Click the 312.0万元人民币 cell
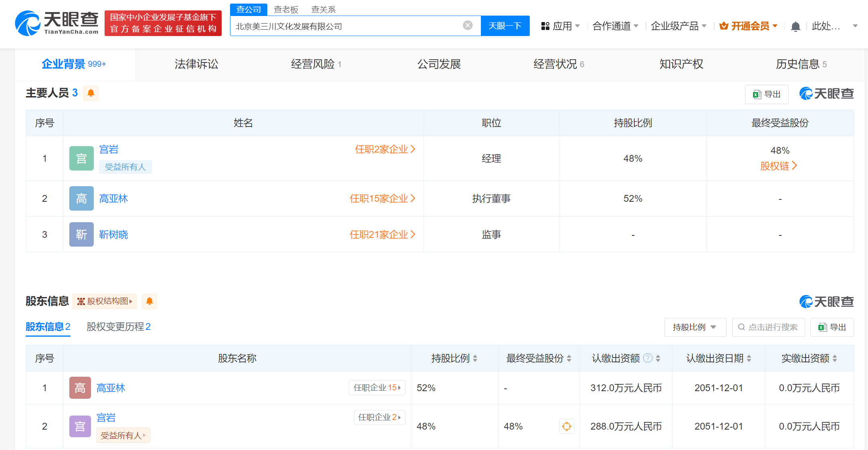The image size is (868, 450). (x=626, y=388)
